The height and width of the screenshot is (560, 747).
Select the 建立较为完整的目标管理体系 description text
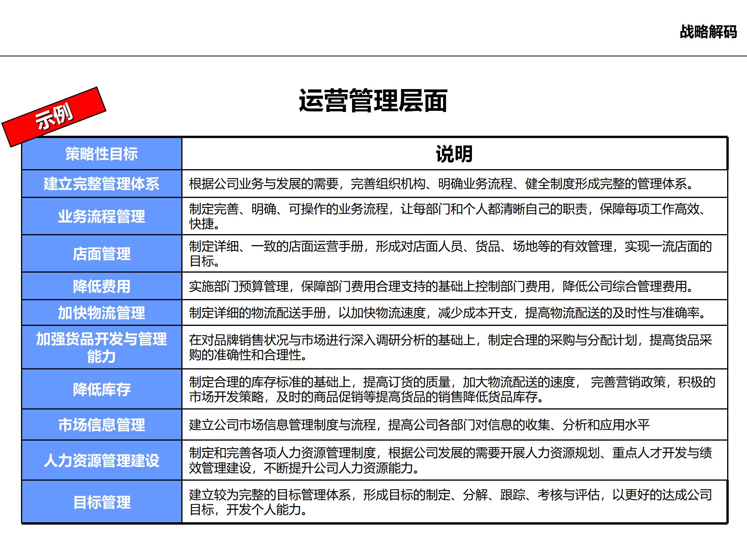[450, 502]
